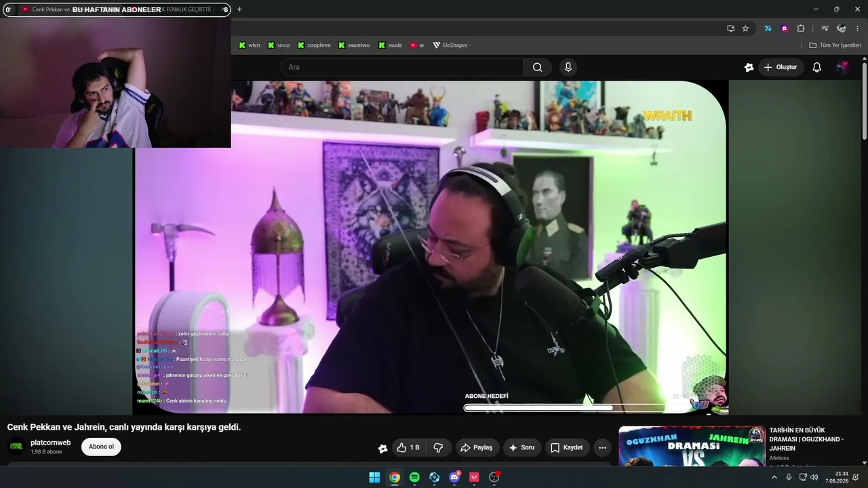This screenshot has width=868, height=488.
Task: Click the sparkle icon beside 'Oluştur'
Action: coord(749,67)
